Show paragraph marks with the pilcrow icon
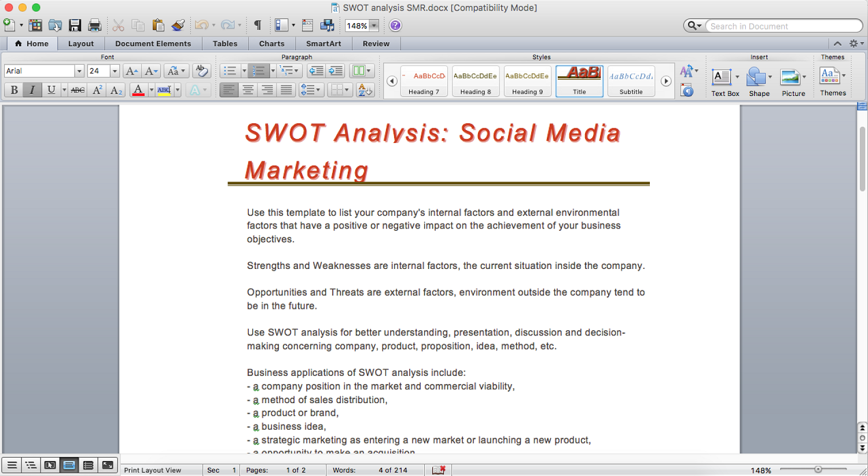This screenshot has width=868, height=476. (x=258, y=25)
